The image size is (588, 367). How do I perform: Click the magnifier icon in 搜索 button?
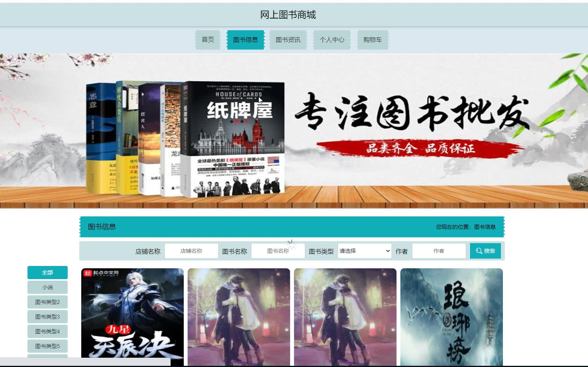pyautogui.click(x=479, y=251)
